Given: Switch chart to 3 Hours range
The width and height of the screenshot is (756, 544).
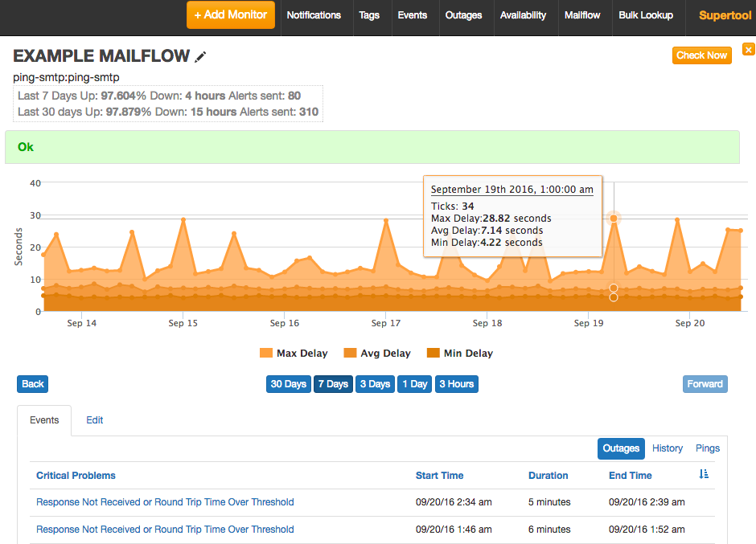Looking at the screenshot, I should point(456,384).
